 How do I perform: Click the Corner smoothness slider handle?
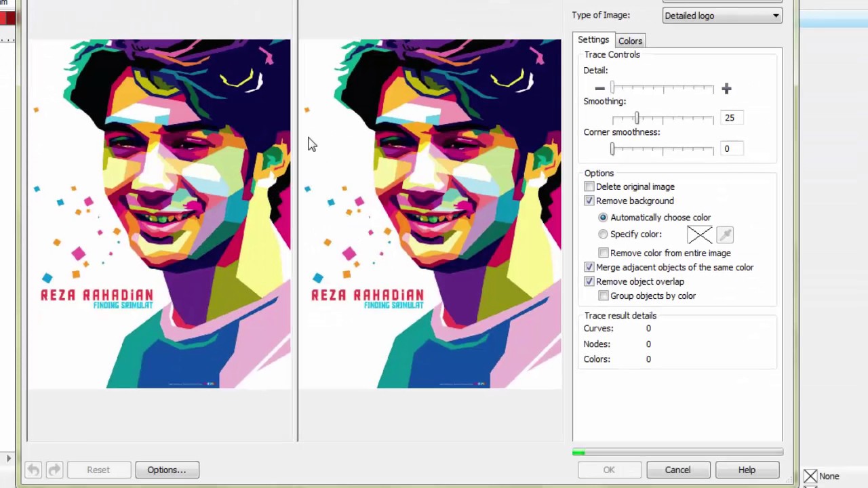612,149
